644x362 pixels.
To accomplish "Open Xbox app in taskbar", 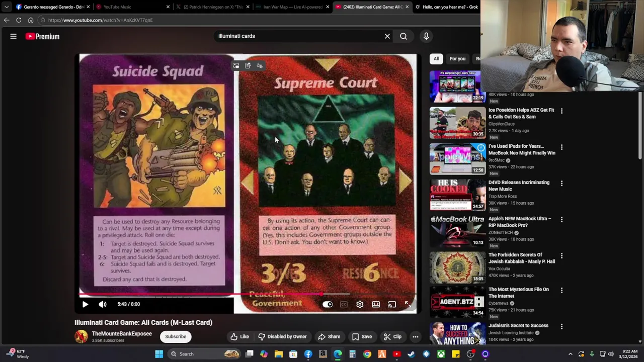I will pos(441,354).
